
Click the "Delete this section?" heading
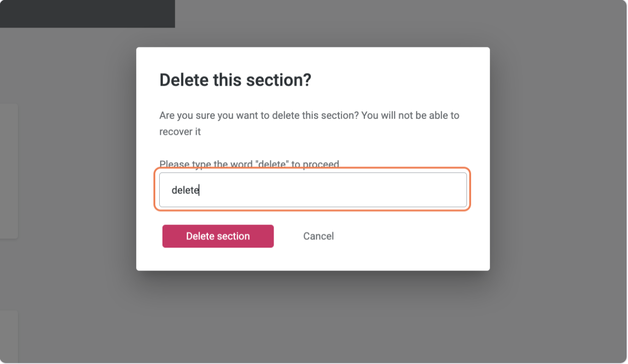(235, 80)
